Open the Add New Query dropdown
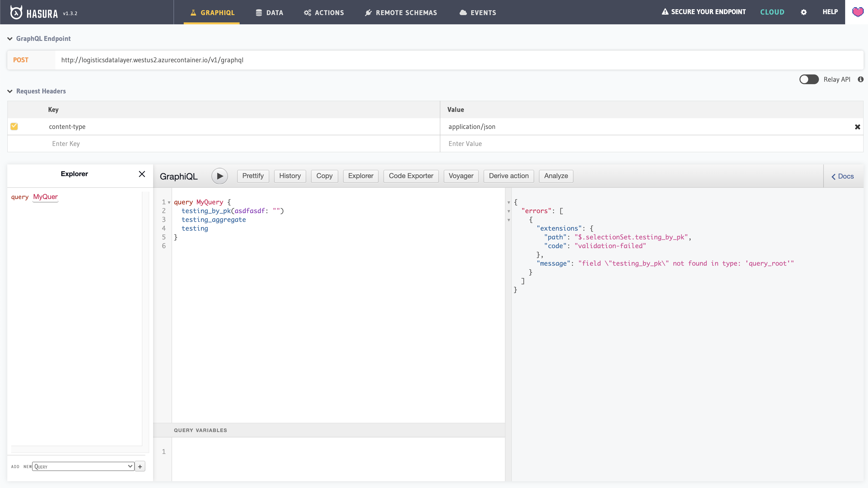 point(83,466)
